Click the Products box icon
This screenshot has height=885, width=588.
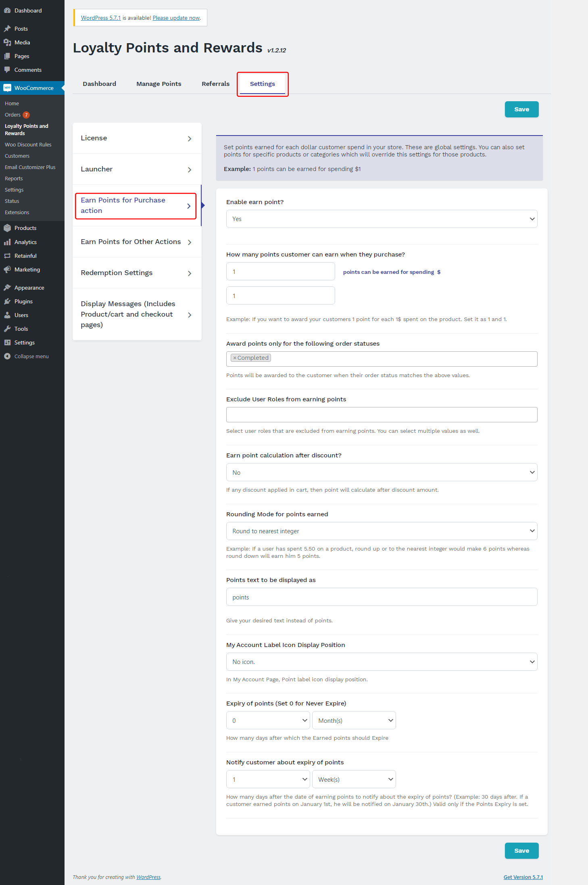tap(7, 228)
